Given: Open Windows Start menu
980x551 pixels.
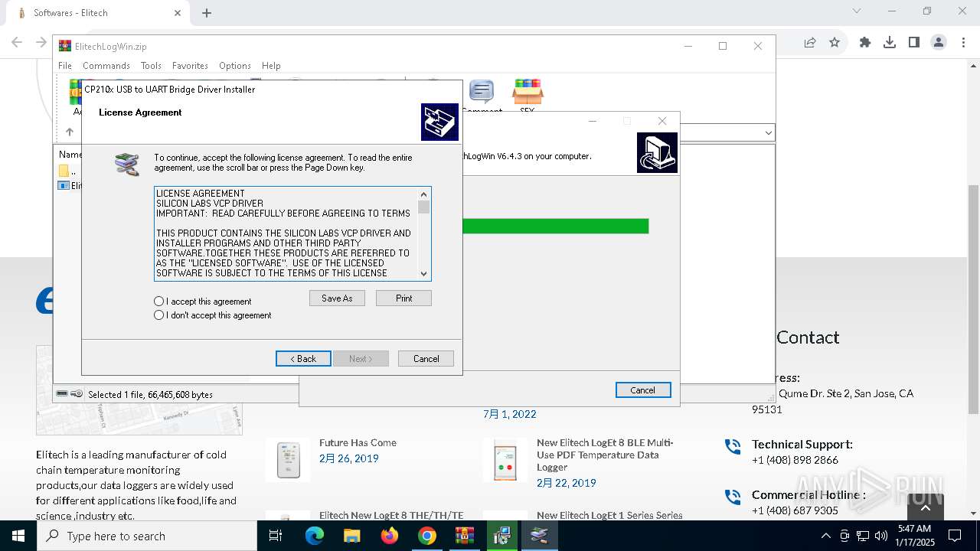Looking at the screenshot, I should [x=18, y=536].
